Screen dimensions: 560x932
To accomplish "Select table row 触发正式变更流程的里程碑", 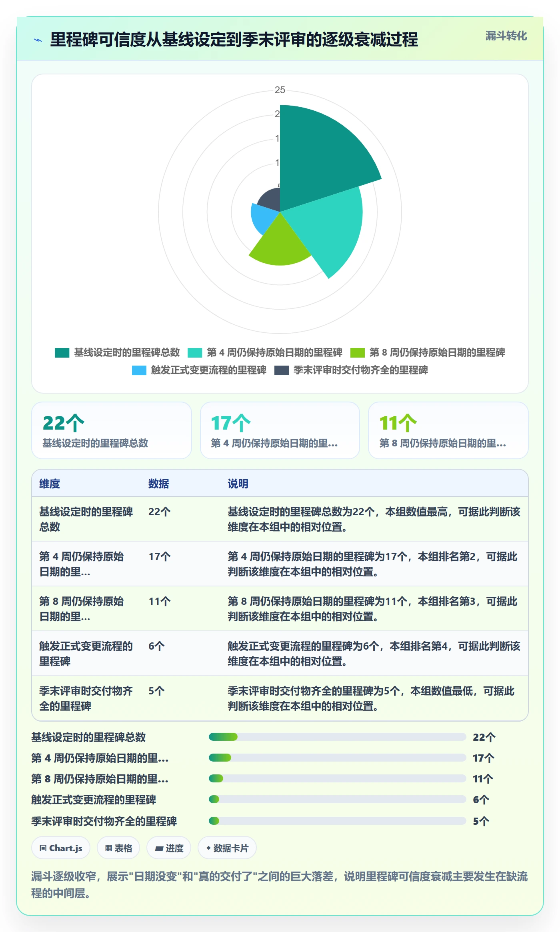I will tap(280, 654).
